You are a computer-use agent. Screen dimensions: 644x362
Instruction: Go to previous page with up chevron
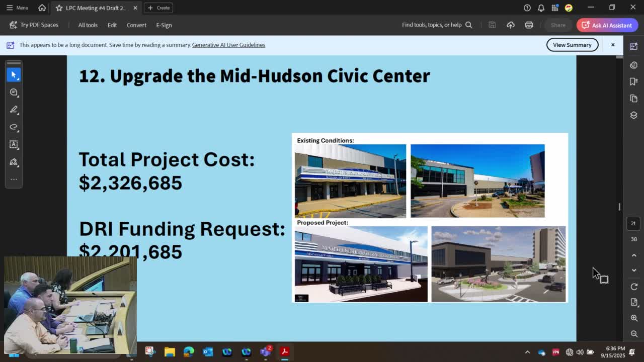pyautogui.click(x=634, y=255)
